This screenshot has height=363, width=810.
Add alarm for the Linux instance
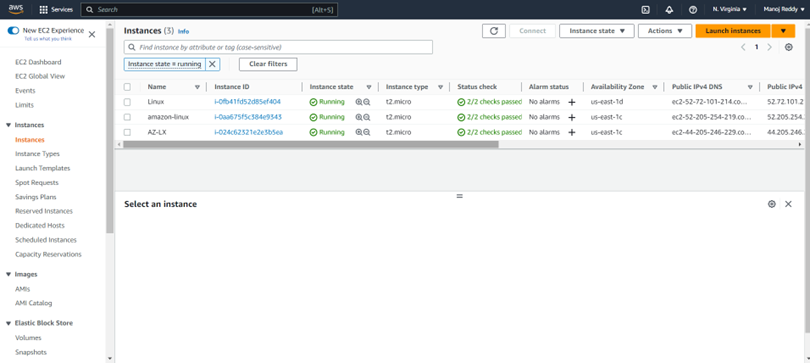572,102
